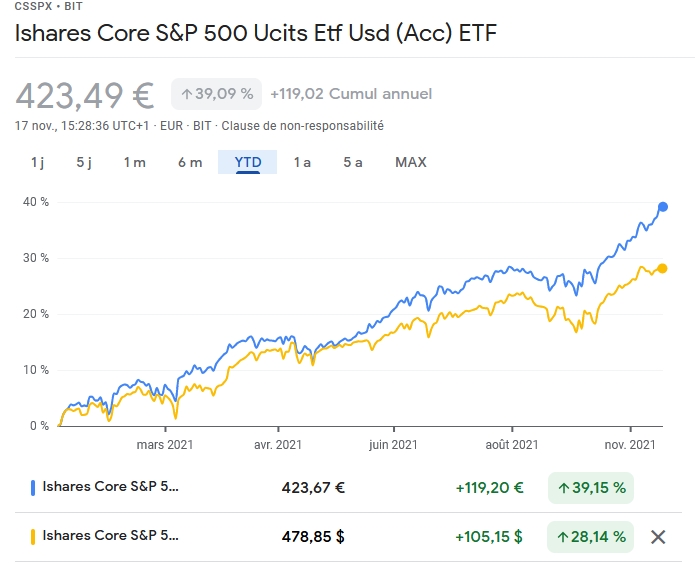
Task: Click the 39,15 % green badge in legend
Action: point(591,488)
